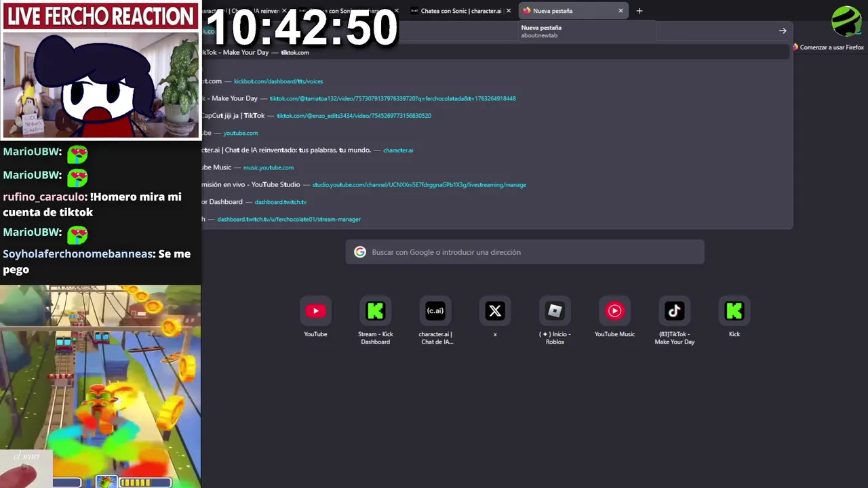Choose dashboard.twitch.tv suggestion

[x=496, y=202]
